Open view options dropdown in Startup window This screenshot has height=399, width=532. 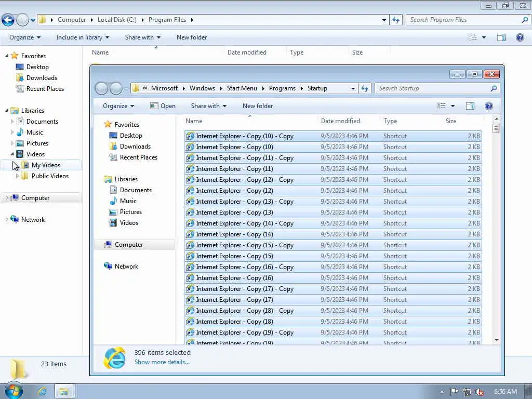tap(453, 106)
